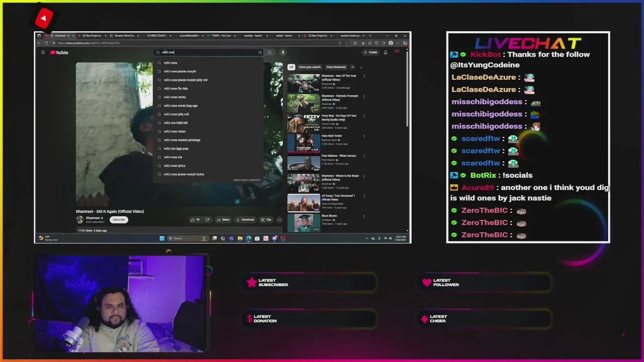
Task: Open options for Blunt Blowin video
Action: [364, 216]
